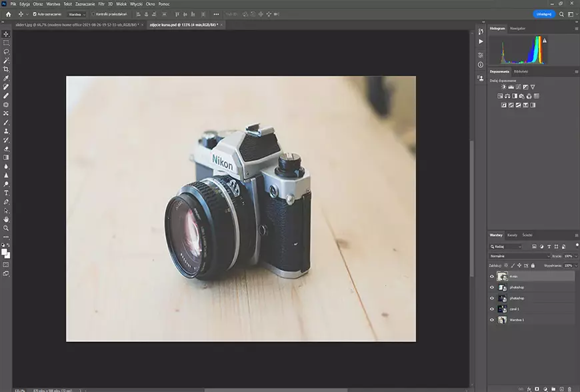Go to the Home screen icon
580x392 pixels.
[8, 14]
